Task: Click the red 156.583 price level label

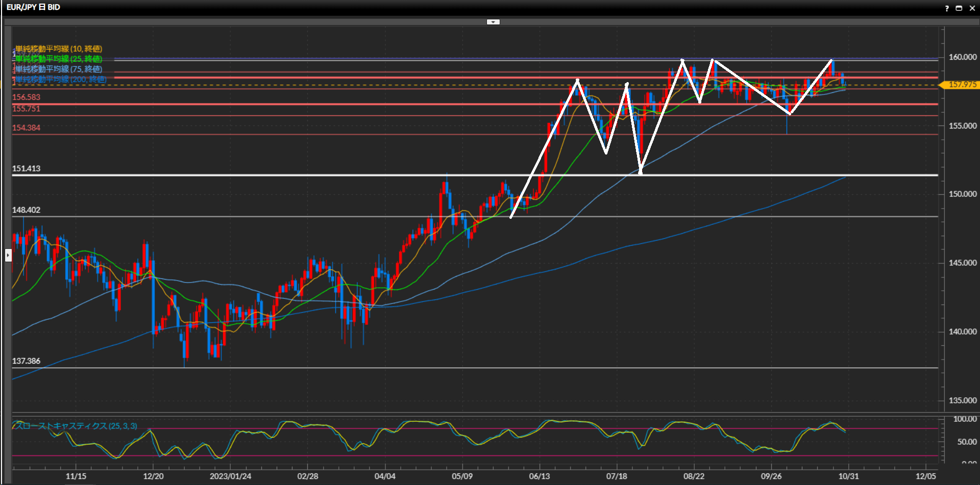Action: (26, 97)
